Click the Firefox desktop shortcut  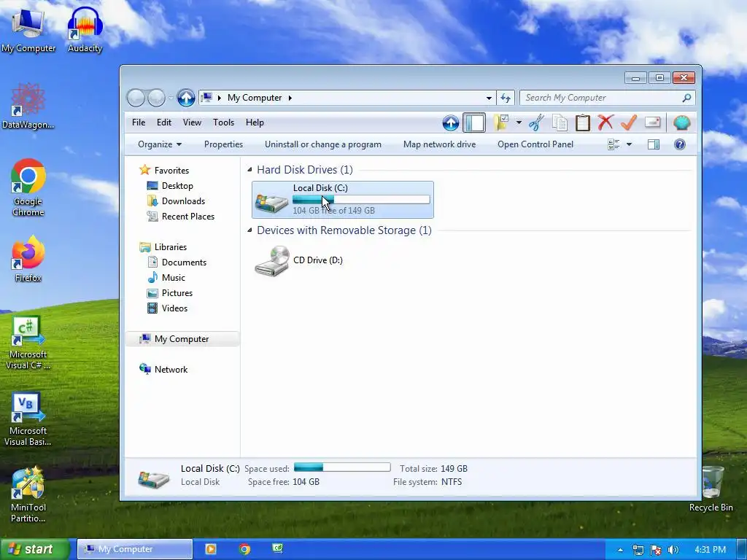(x=28, y=259)
